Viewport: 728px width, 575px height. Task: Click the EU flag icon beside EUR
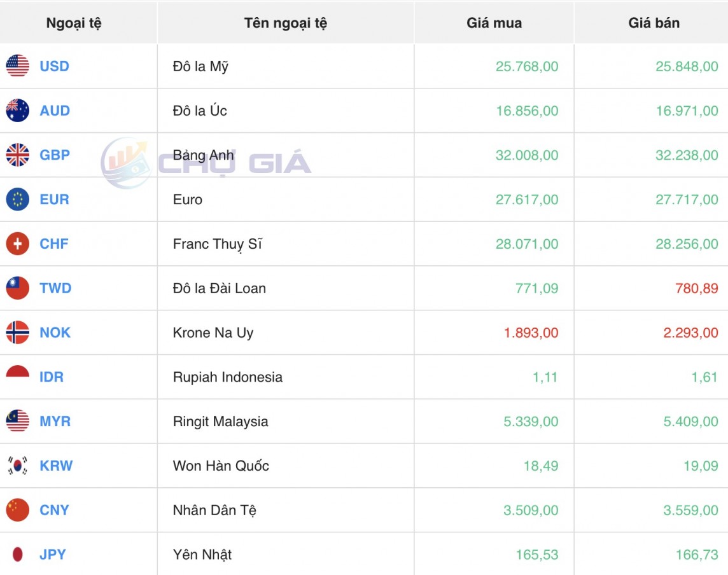[x=17, y=199]
